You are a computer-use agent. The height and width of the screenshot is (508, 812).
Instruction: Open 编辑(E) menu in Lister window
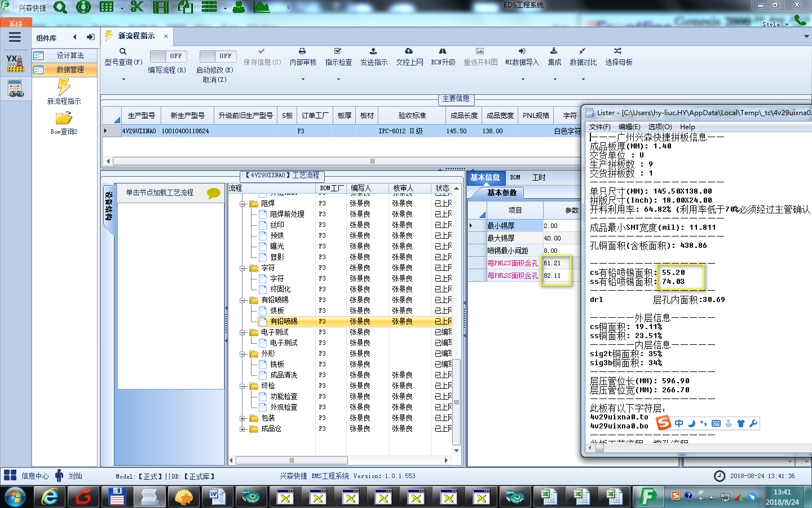click(x=629, y=126)
